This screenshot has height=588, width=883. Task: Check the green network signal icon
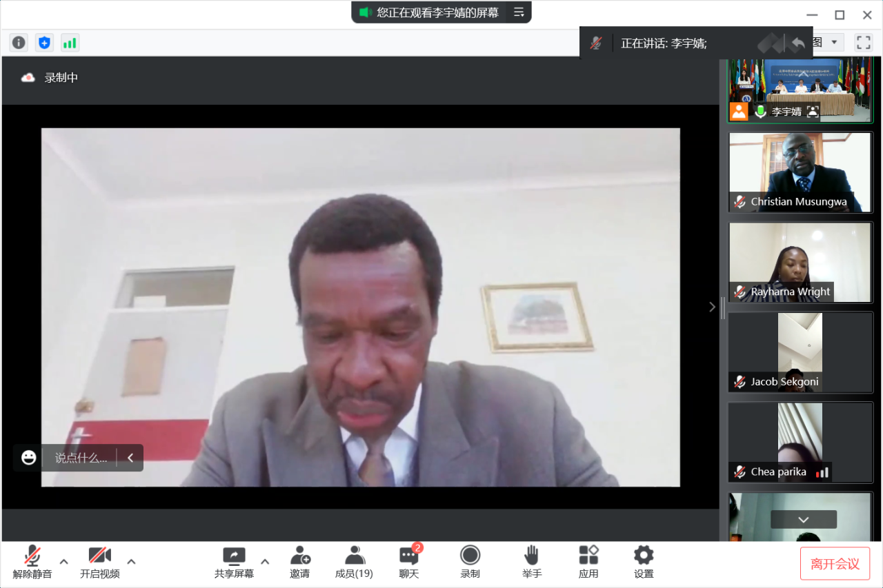pos(70,43)
